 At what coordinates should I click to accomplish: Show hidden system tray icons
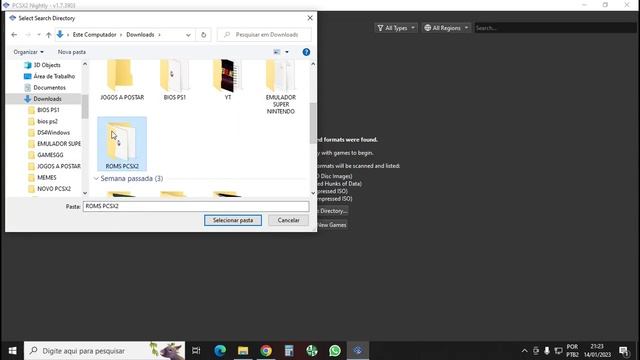tap(524, 351)
